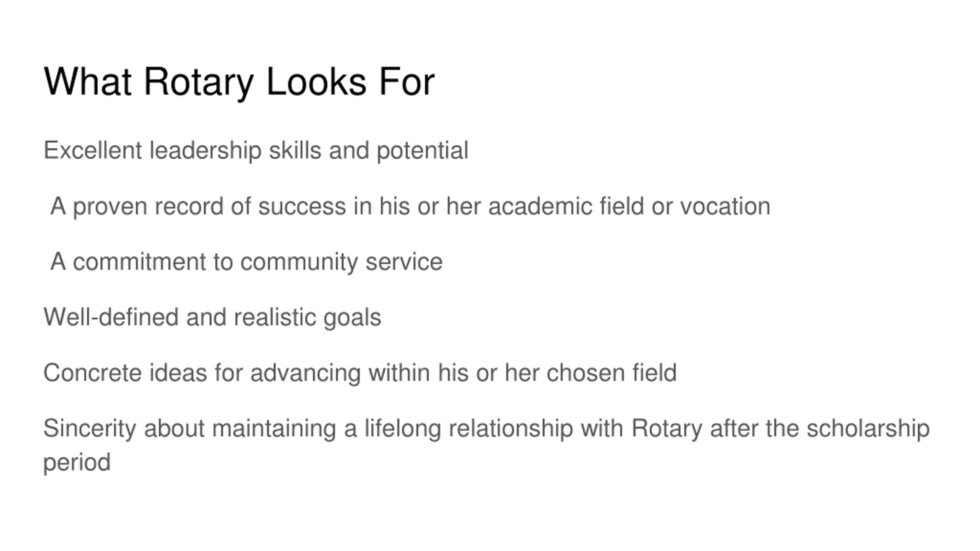The image size is (980, 551).
Task: Click the 'Sincerity about maintaining a lifelong relationship' line
Action: pos(486,428)
